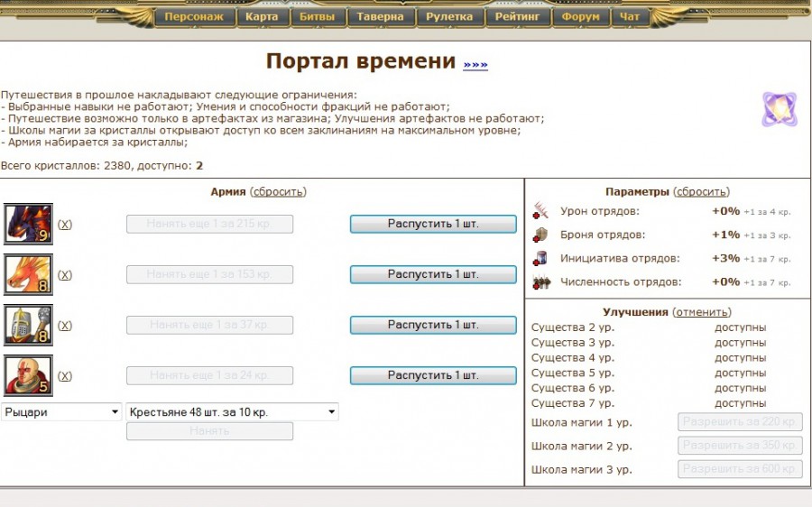
Task: Dismiss one black dragon with Распустить 1 шт.
Action: click(x=433, y=224)
